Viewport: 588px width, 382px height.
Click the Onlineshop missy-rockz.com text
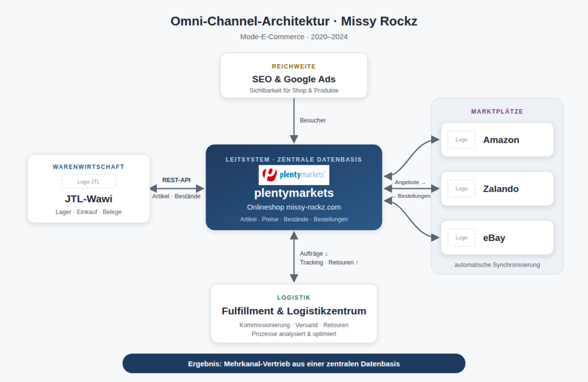[x=293, y=207]
